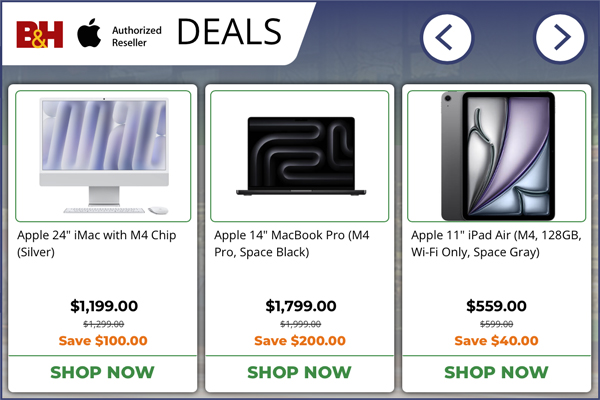Shop now for the 14" MacBook Pro
This screenshot has height=400, width=600.
(x=300, y=372)
